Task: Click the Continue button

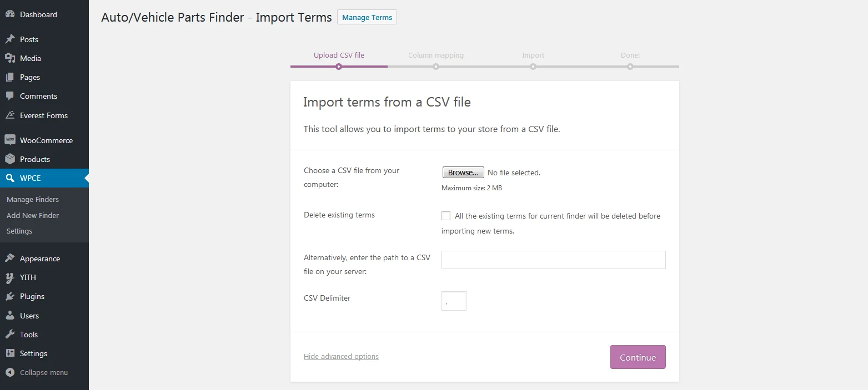Action: tap(638, 357)
